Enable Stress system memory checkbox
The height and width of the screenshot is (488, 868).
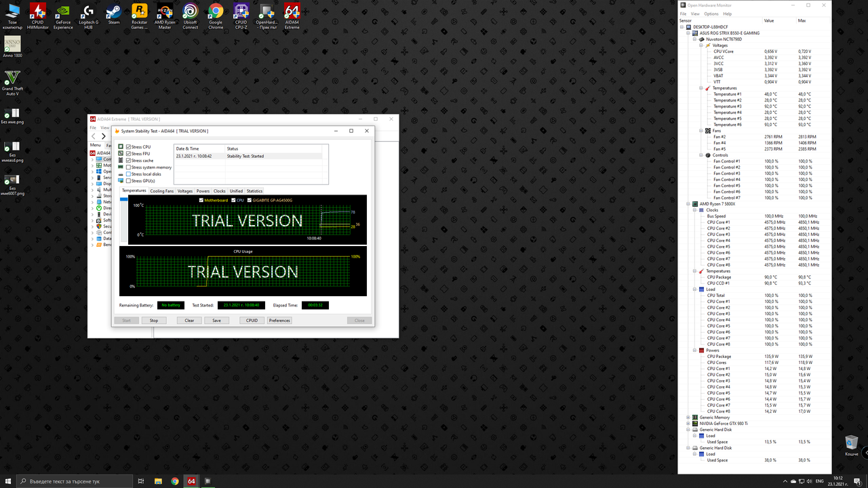(x=129, y=167)
